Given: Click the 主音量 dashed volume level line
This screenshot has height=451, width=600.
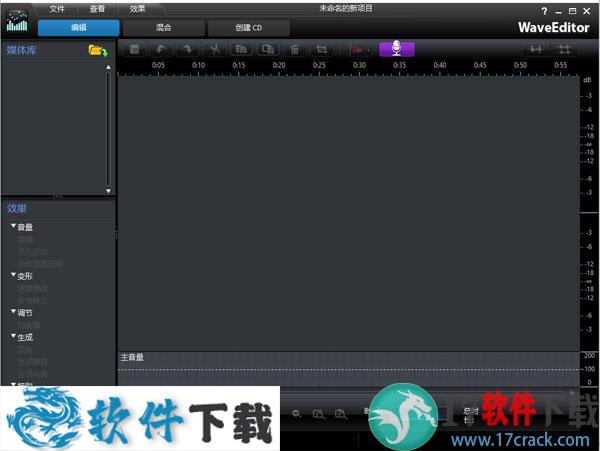Looking at the screenshot, I should [349, 370].
